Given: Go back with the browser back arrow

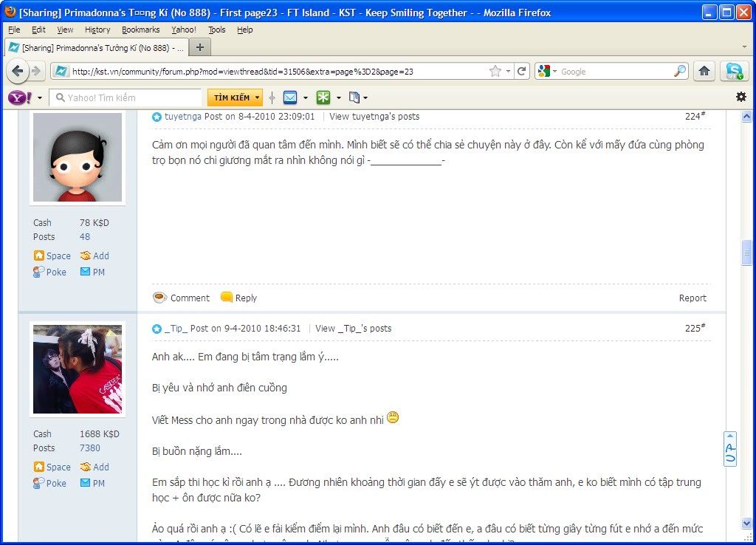Looking at the screenshot, I should click(18, 72).
